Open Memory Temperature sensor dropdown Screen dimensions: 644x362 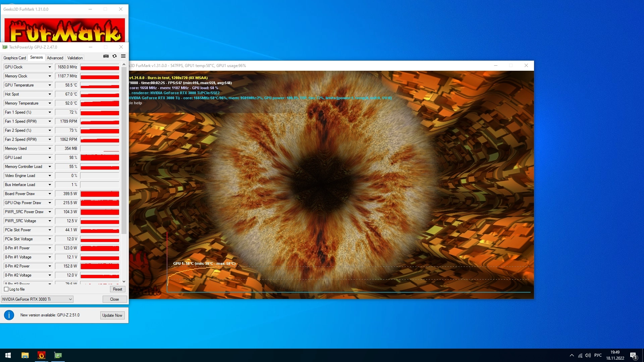(50, 103)
